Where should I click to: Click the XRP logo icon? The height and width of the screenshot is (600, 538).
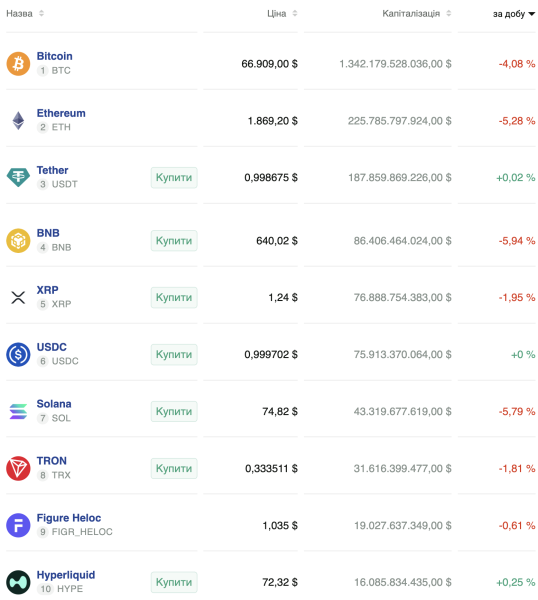coord(18,297)
